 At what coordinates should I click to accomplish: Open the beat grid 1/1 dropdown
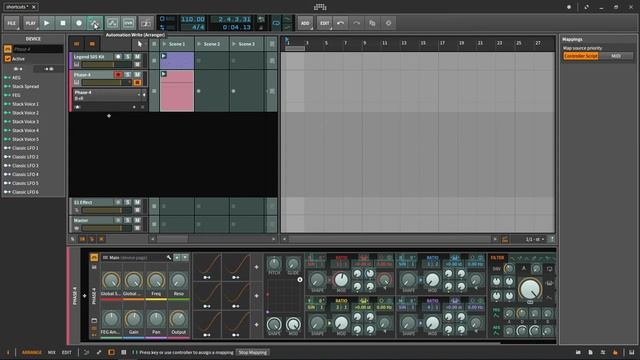pos(535,239)
